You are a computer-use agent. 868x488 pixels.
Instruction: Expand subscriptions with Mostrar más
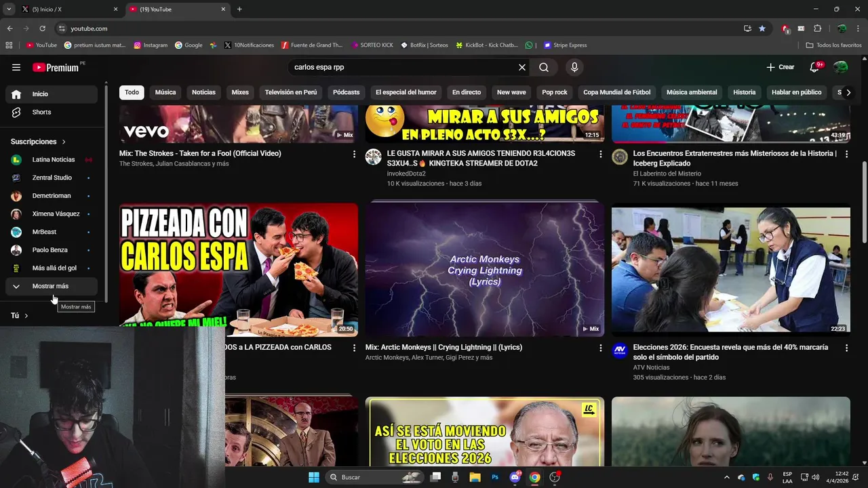tap(52, 286)
